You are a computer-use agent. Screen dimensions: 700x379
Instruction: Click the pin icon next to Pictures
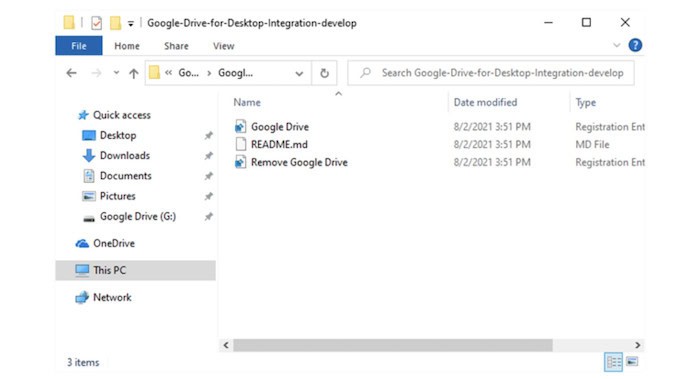pyautogui.click(x=208, y=196)
